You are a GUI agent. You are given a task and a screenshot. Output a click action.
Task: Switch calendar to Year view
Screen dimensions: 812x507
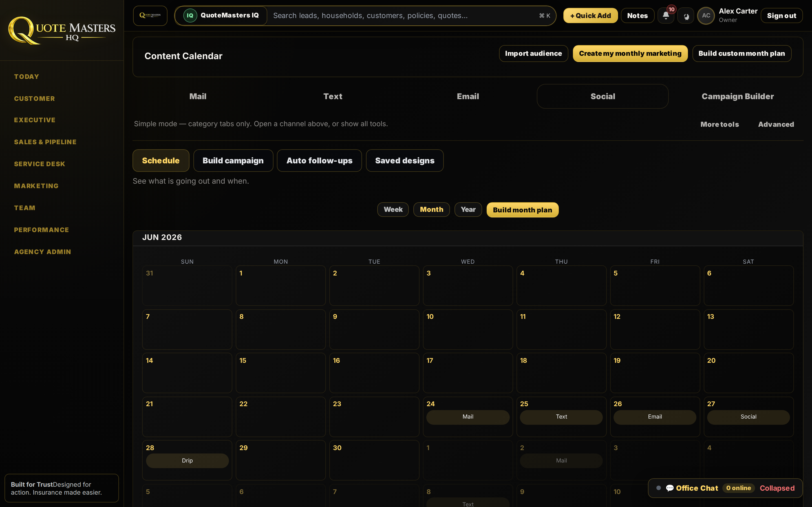tap(468, 210)
